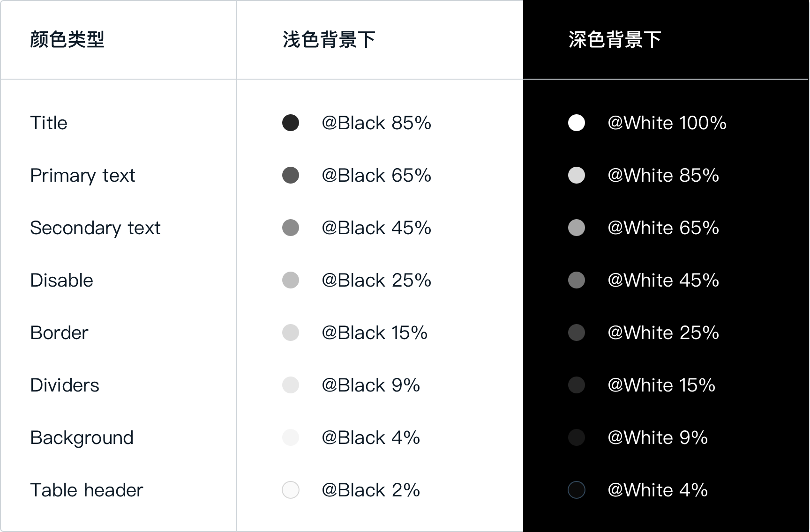This screenshot has height=532, width=810.
Task: Select the White 45% color swatch
Action: [x=577, y=280]
